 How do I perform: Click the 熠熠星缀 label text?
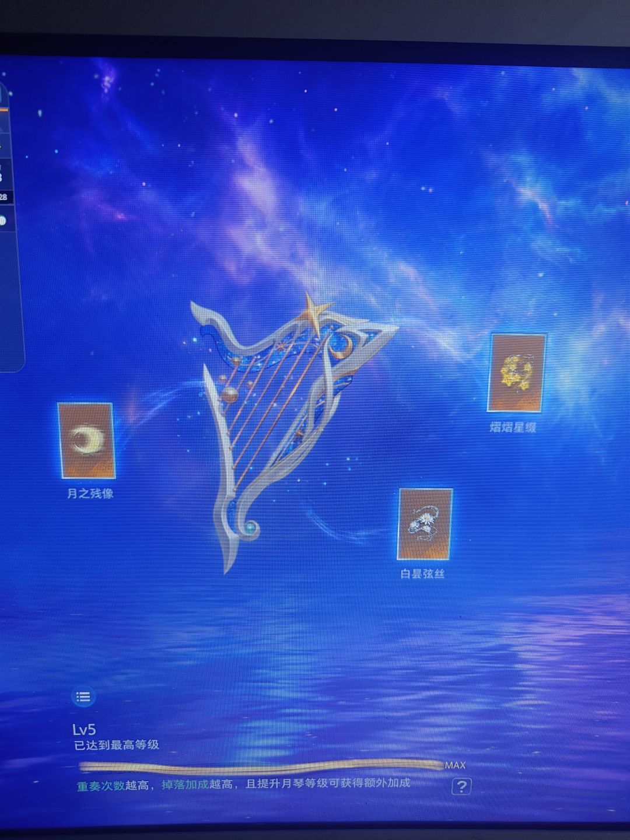513,427
